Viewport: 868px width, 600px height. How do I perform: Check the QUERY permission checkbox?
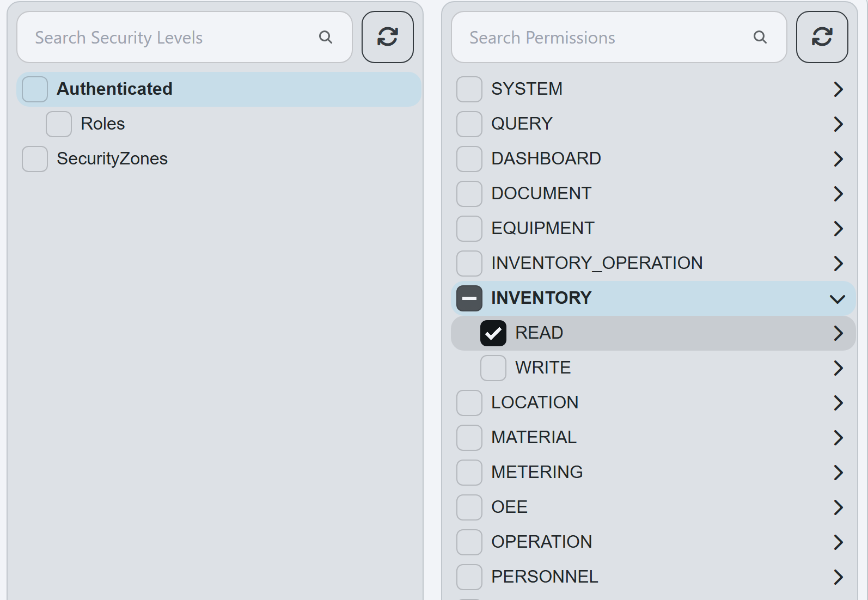[x=469, y=124]
